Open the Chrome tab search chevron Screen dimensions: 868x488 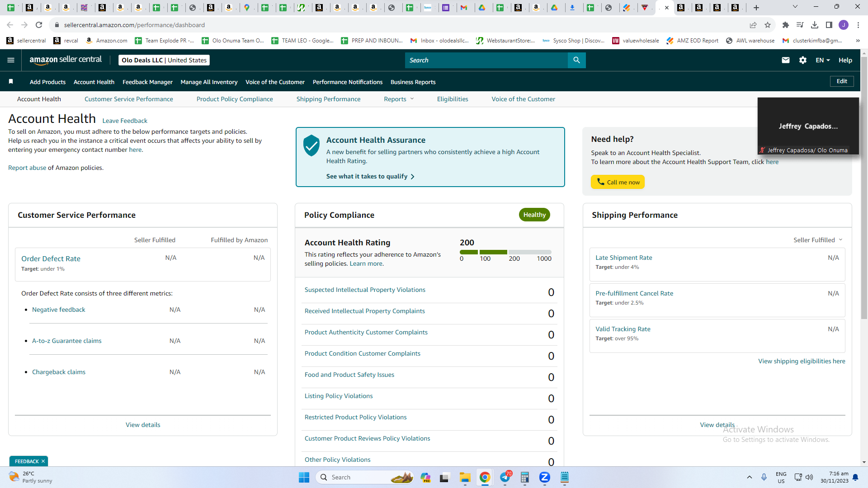coord(795,7)
